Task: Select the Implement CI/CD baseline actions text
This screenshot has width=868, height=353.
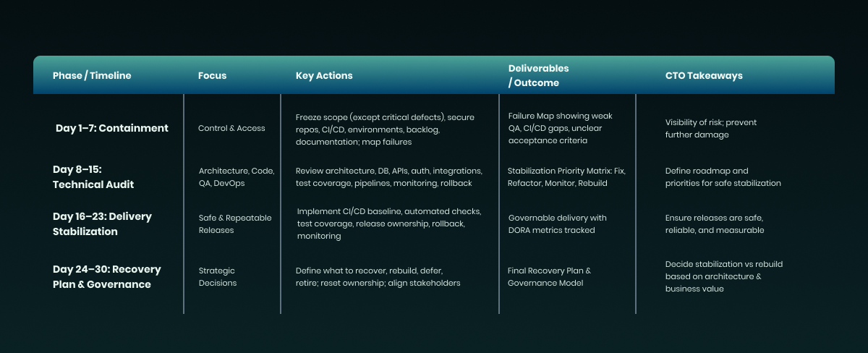Action: click(389, 224)
